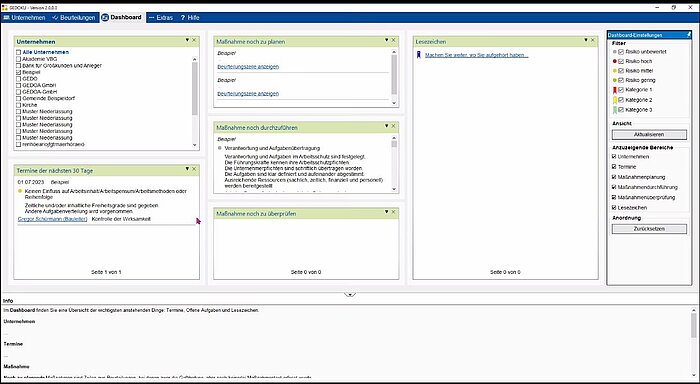Toggle the Kategorie 3 filter checkbox
Image resolution: width=700 pixels, height=384 pixels.
point(621,110)
